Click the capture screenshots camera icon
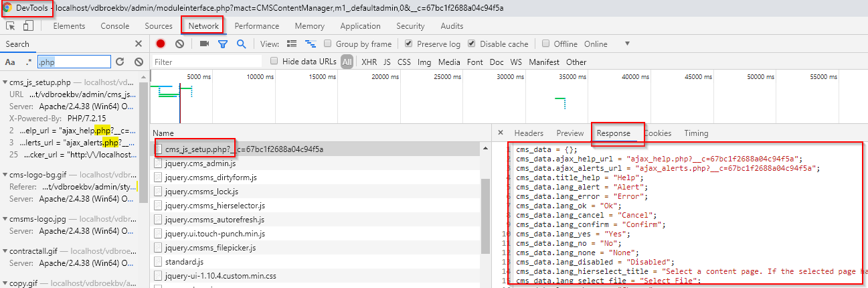Screen dimensions: 868x288 (x=204, y=44)
